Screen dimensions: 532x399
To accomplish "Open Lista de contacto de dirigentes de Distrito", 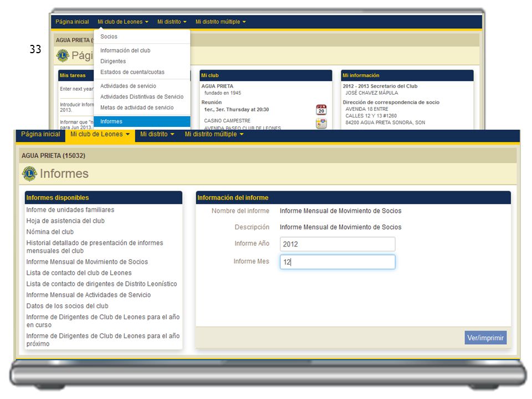I will (102, 284).
